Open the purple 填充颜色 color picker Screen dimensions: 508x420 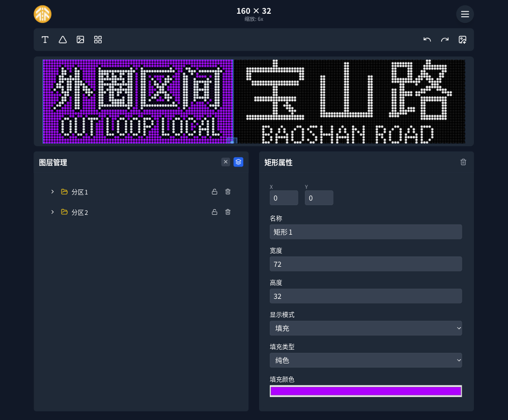coord(365,390)
